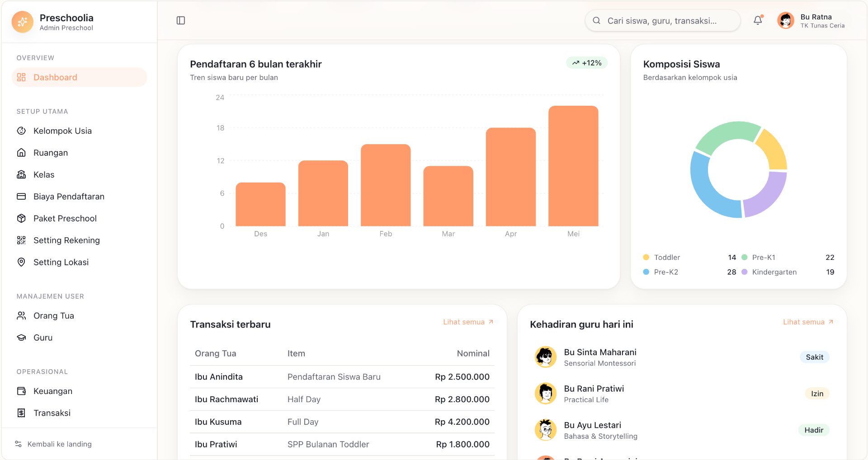Viewport: 868px width, 460px height.
Task: Click the Pre-K1 green legend dot
Action: (744, 257)
